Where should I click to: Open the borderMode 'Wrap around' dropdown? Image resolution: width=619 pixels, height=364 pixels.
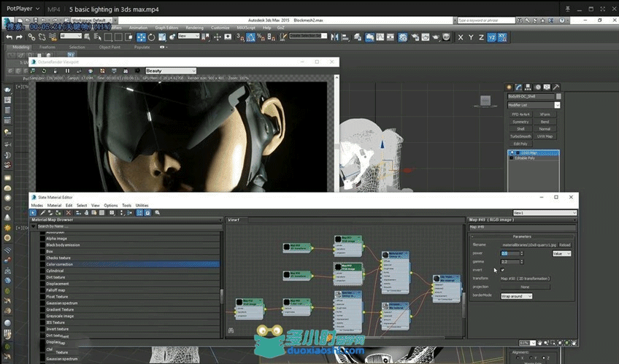tap(516, 296)
